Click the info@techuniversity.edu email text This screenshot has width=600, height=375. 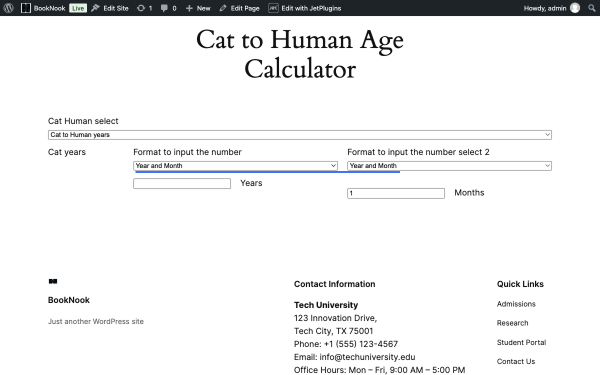tap(367, 357)
